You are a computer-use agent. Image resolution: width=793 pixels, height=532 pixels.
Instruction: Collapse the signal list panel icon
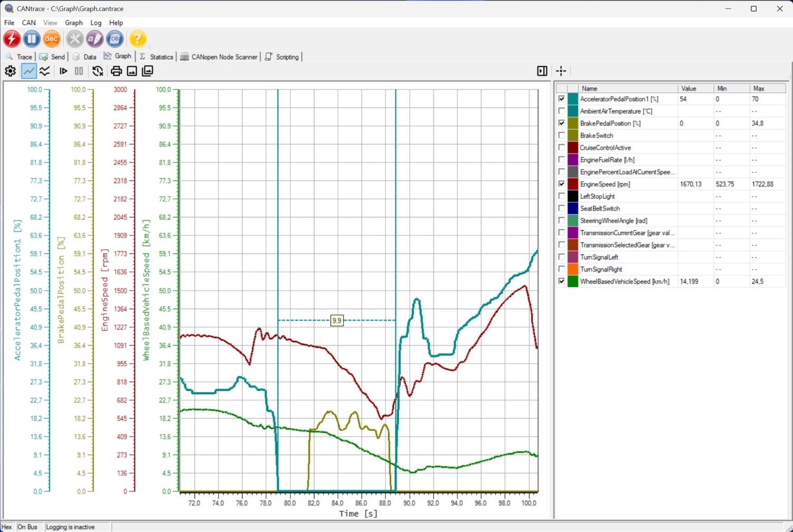coord(541,71)
